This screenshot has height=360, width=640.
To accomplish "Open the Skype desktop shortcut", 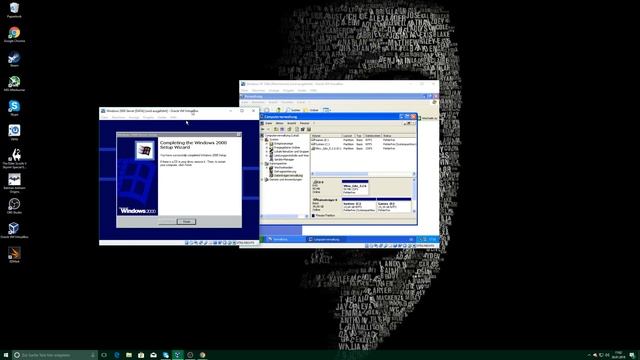I will click(14, 108).
